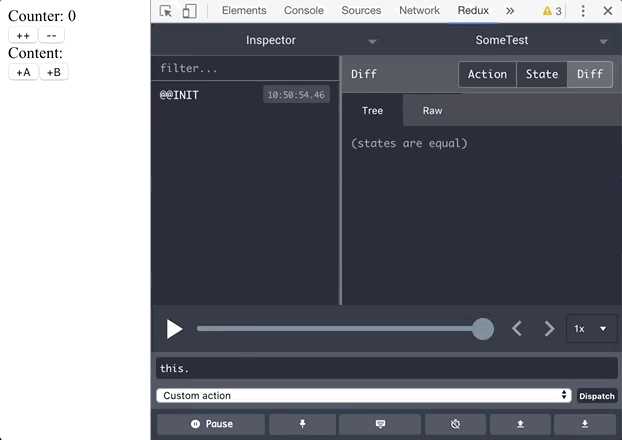The width and height of the screenshot is (622, 440).
Task: Open the warnings count indicator
Action: tap(552, 11)
